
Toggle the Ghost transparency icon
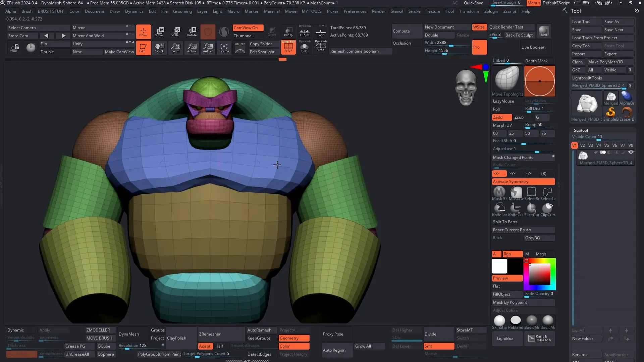[272, 32]
